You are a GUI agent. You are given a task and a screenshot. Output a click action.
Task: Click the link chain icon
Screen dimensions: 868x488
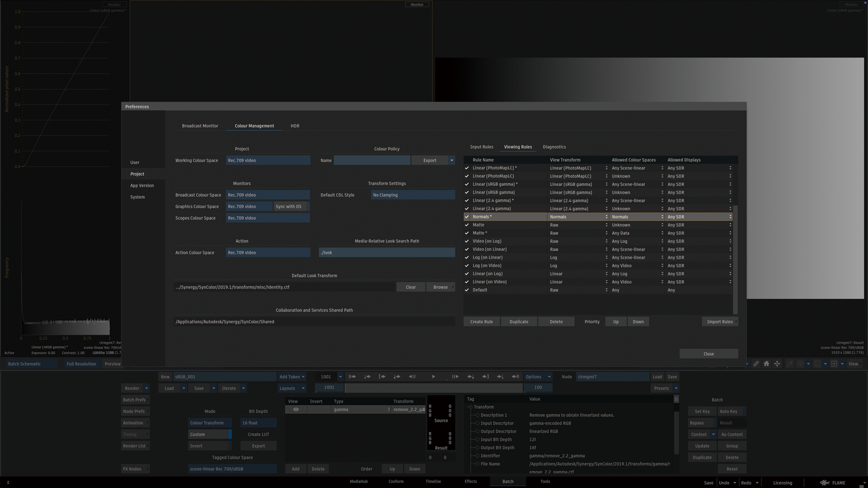[x=756, y=364]
